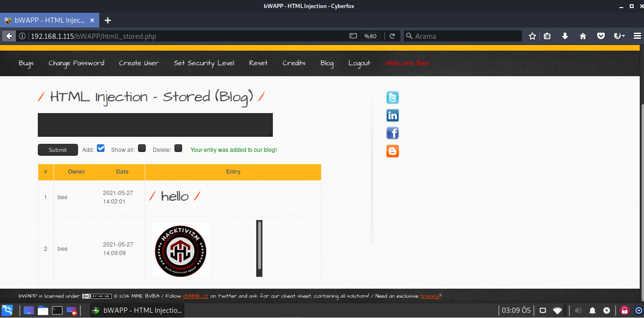Open a new browser tab
Viewport: 644px width, 318px height.
108,20
